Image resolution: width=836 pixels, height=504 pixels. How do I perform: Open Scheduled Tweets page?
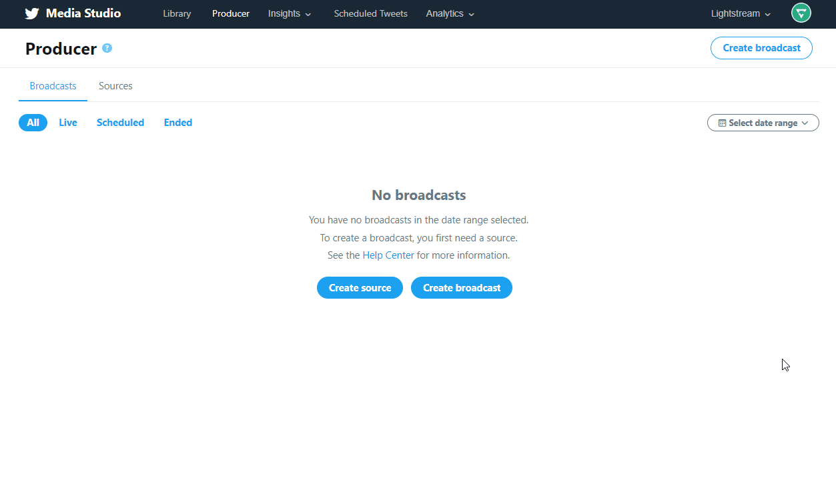coord(370,13)
